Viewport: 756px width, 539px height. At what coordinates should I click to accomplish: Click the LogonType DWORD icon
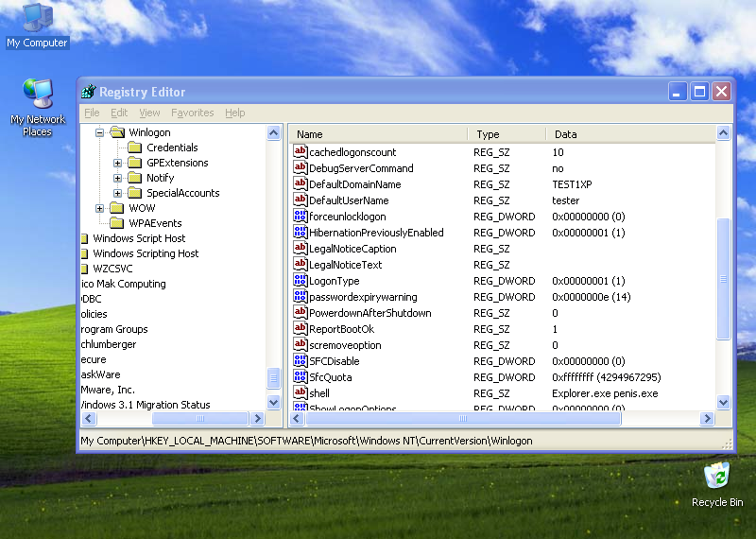click(x=300, y=280)
